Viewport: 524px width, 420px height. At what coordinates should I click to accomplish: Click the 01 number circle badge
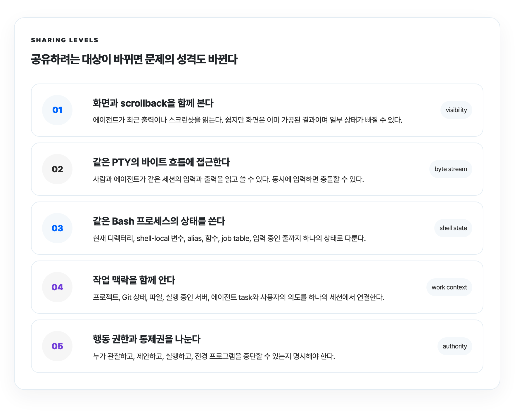point(57,110)
